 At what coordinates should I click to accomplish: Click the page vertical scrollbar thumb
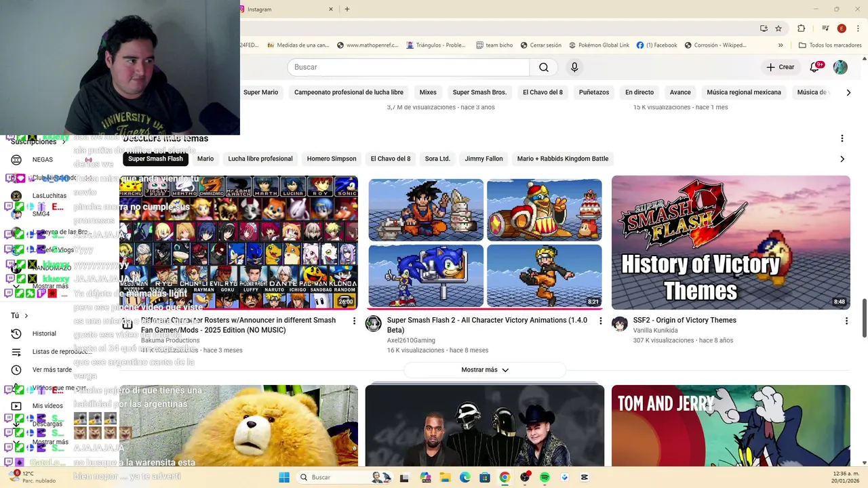click(x=864, y=318)
